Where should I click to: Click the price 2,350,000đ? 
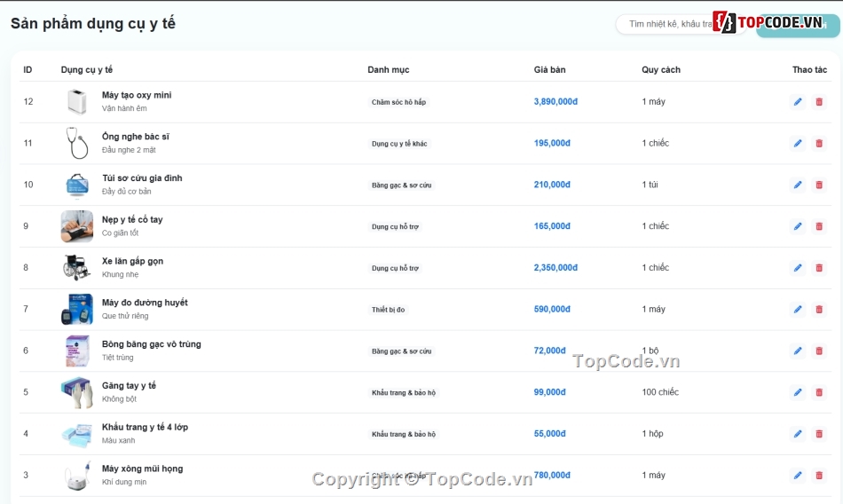tap(555, 267)
